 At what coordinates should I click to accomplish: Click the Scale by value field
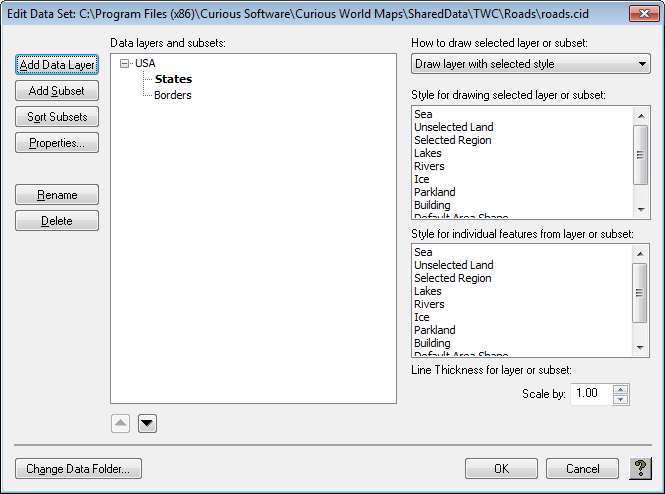(590, 394)
